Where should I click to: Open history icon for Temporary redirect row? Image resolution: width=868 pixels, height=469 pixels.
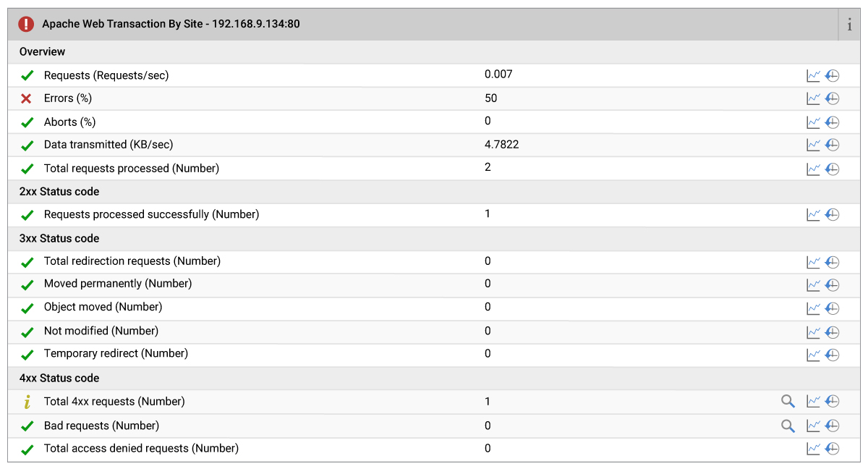[832, 355]
